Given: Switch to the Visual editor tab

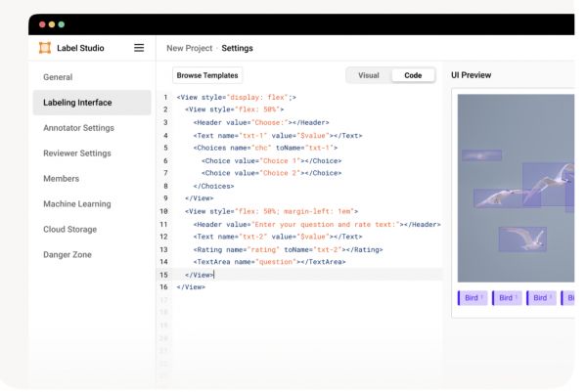Looking at the screenshot, I should click(369, 75).
